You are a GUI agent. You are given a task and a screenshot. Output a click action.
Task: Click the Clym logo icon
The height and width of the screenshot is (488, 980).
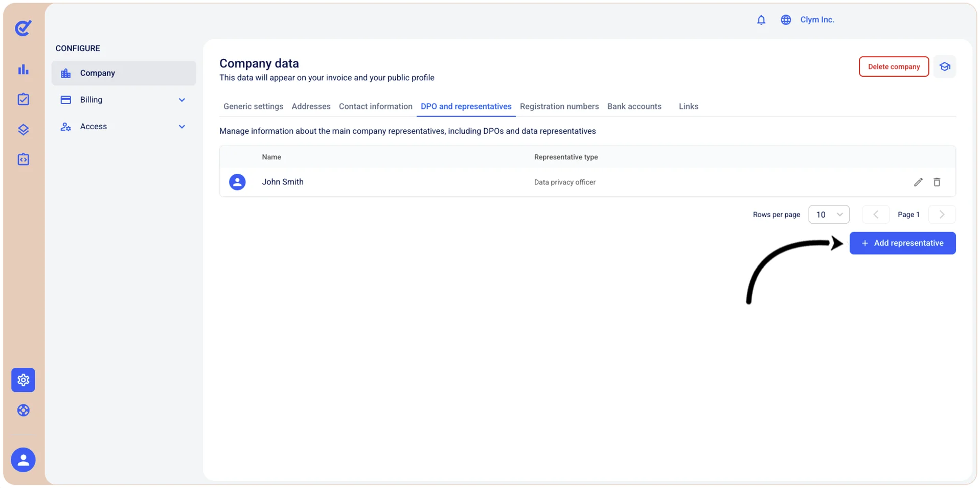pyautogui.click(x=23, y=28)
